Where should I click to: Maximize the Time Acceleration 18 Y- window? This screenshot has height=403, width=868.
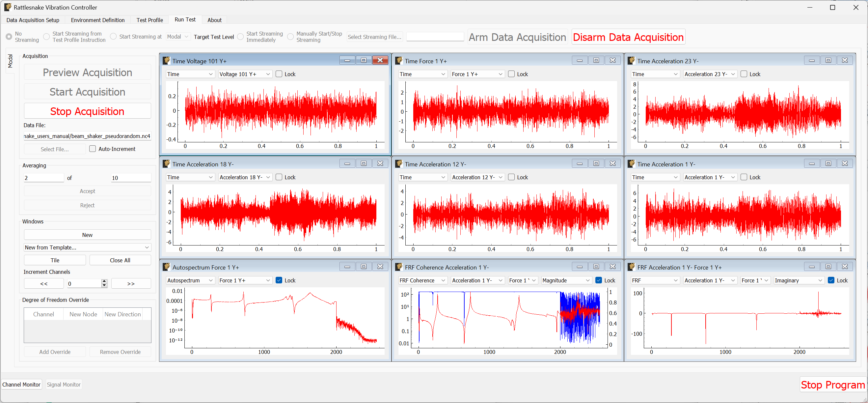(x=364, y=163)
